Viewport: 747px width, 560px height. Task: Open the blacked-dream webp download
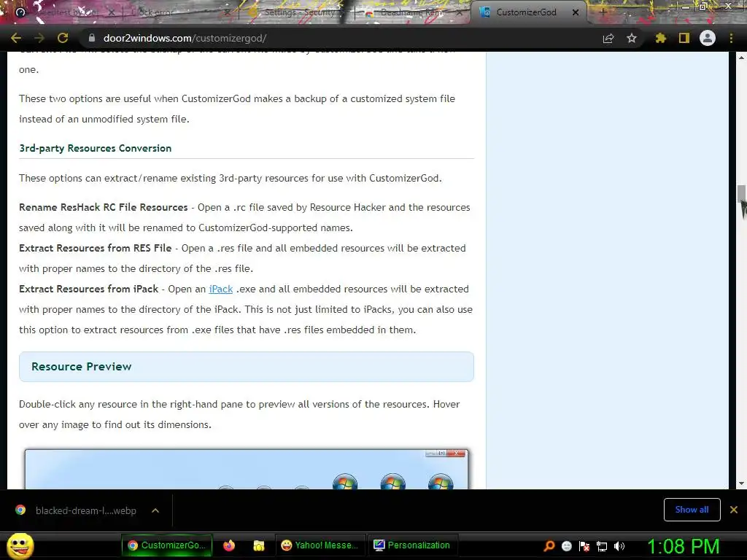(86, 510)
